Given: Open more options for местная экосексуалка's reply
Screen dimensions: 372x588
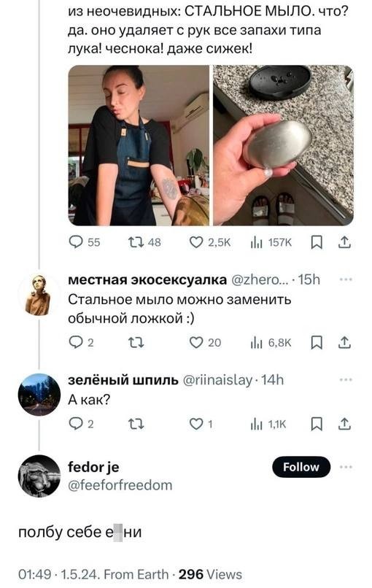Looking at the screenshot, I should 345,279.
